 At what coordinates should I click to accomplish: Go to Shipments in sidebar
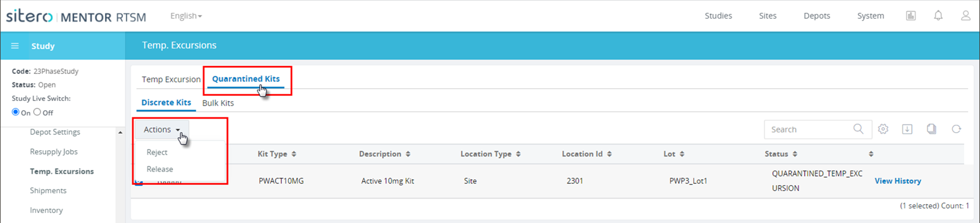click(x=48, y=191)
